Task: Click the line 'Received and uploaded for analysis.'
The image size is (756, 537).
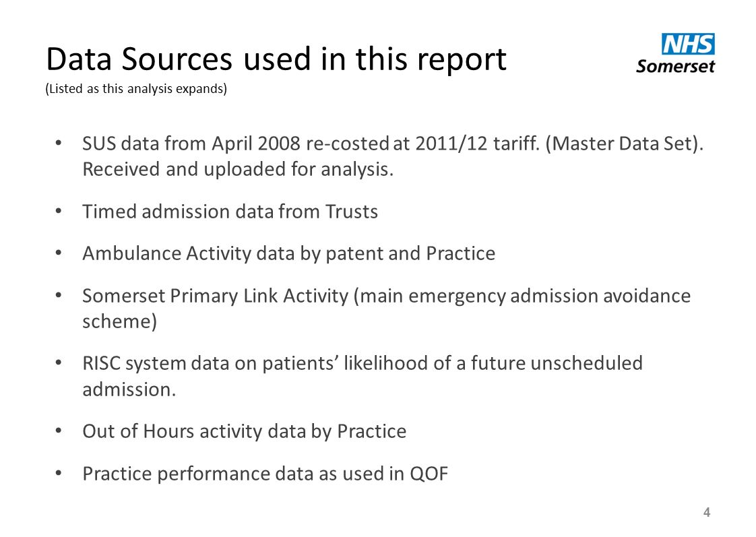Action: click(x=238, y=169)
